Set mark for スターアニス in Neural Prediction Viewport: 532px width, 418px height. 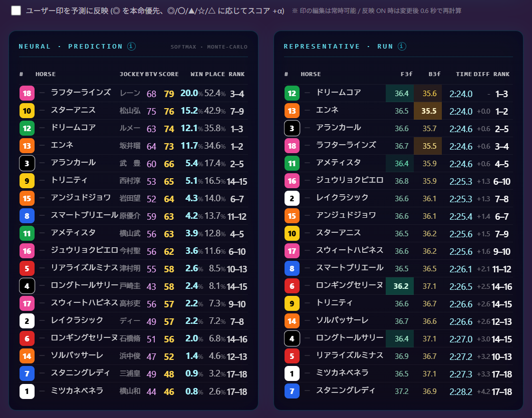point(42,110)
